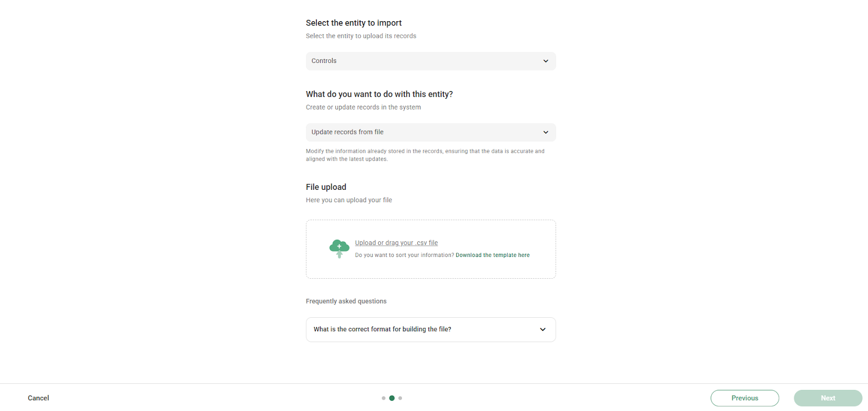The height and width of the screenshot is (411, 868).
Task: Click the chevron icon on the format FAQ
Action: 542,330
